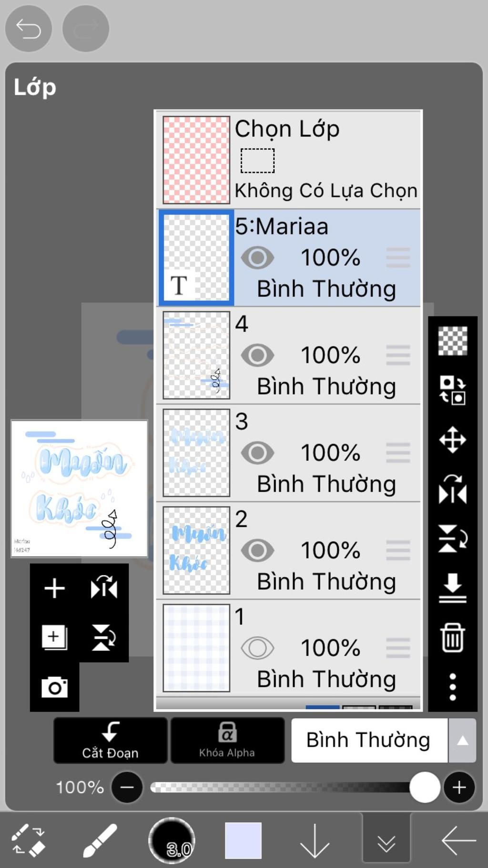The height and width of the screenshot is (868, 488).
Task: Show layer 1 via its eye icon
Action: [x=257, y=648]
